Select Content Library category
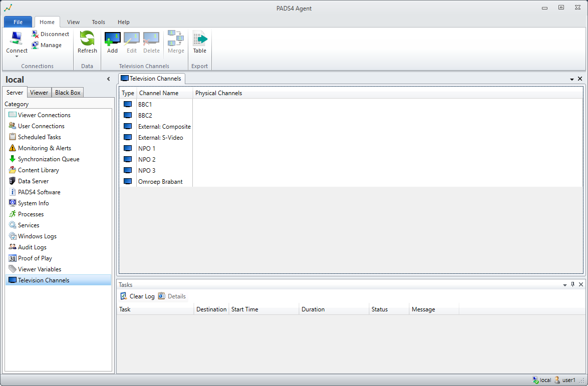588x386 pixels. coord(38,170)
